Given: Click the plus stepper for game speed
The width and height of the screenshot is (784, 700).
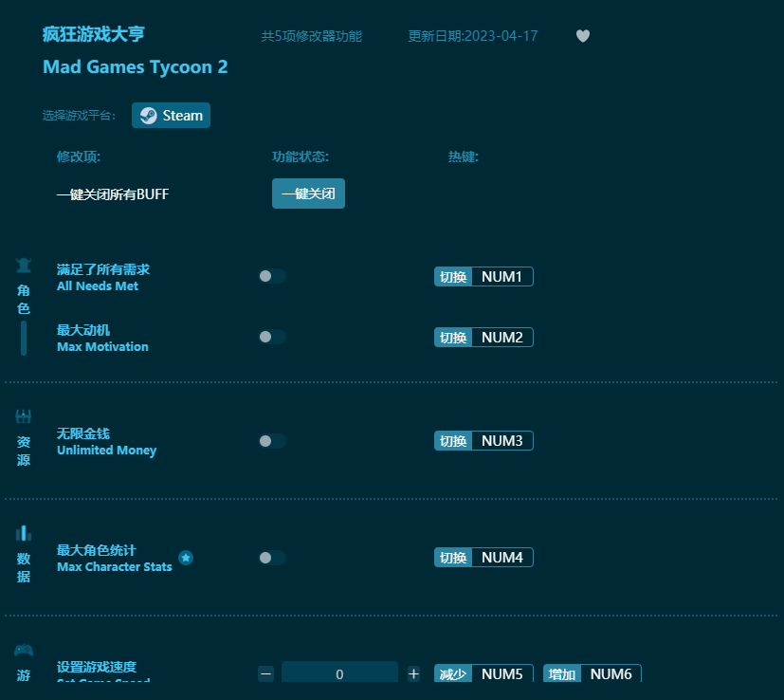Looking at the screenshot, I should (x=413, y=672).
